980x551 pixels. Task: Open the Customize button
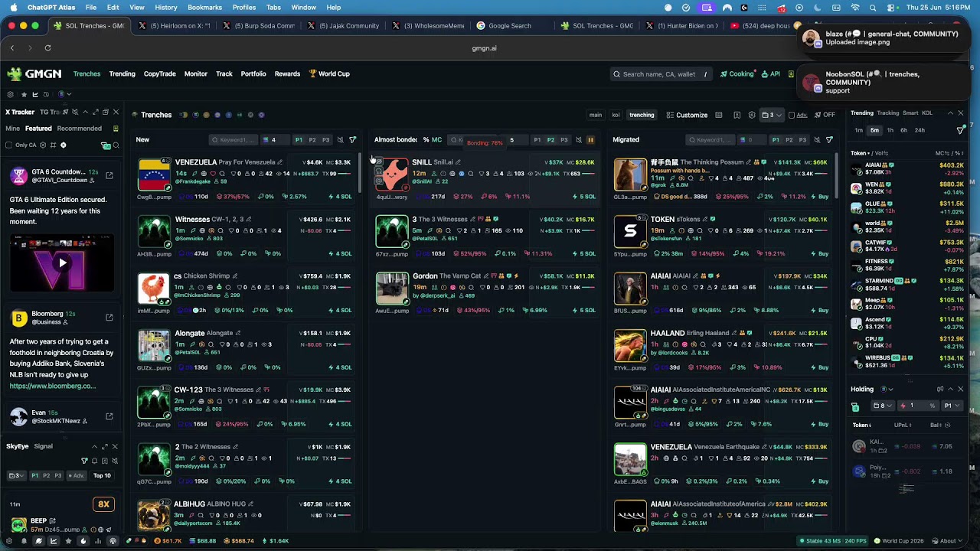tap(687, 116)
